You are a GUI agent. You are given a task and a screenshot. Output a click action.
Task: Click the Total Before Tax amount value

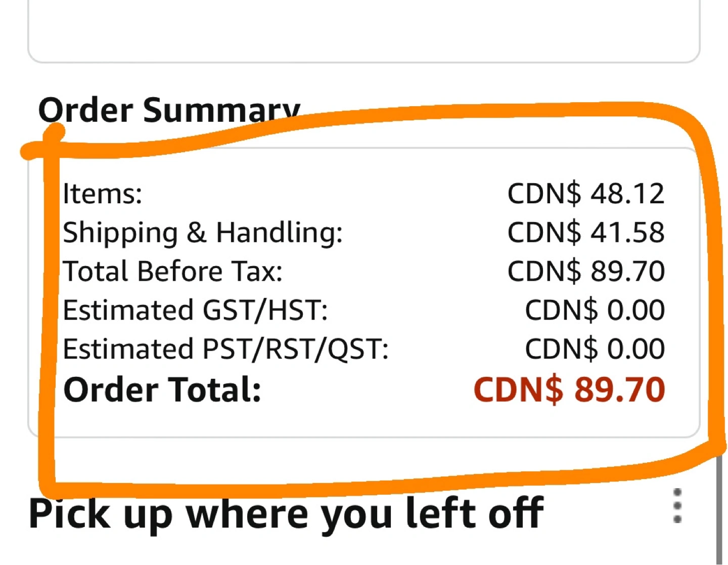point(586,271)
